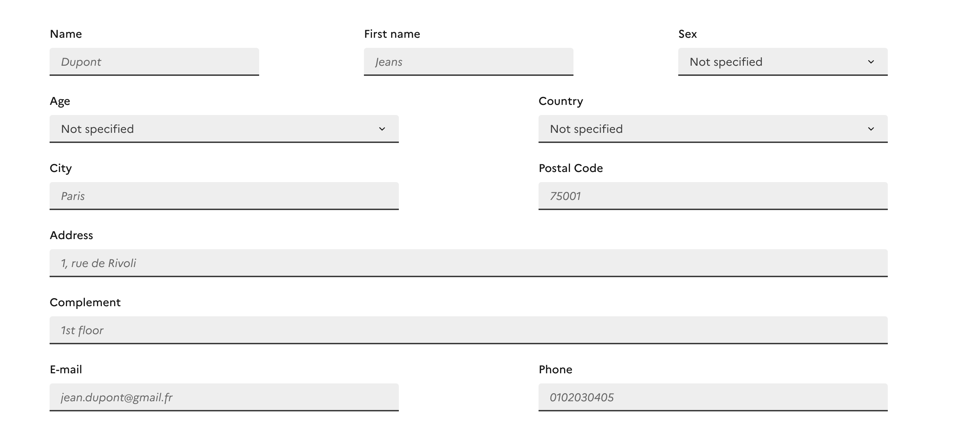Viewport: 980px width, 432px height.
Task: Select the E-mail input box
Action: click(x=224, y=397)
